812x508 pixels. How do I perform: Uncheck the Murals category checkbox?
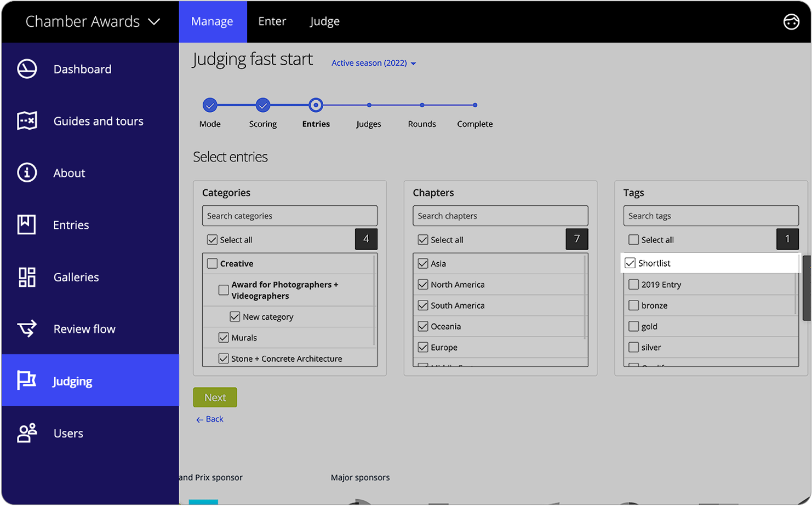pyautogui.click(x=224, y=337)
